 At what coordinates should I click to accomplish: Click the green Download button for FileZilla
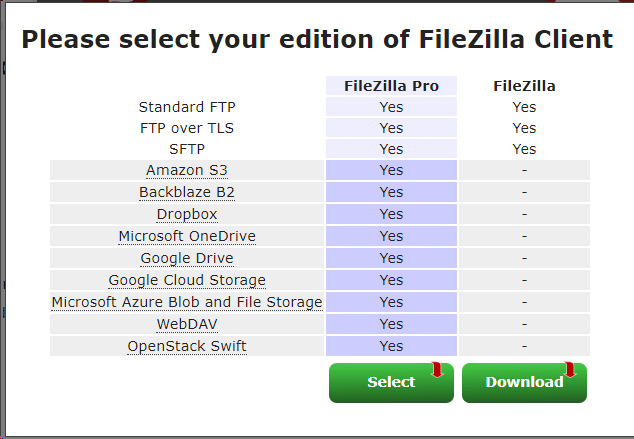[524, 382]
